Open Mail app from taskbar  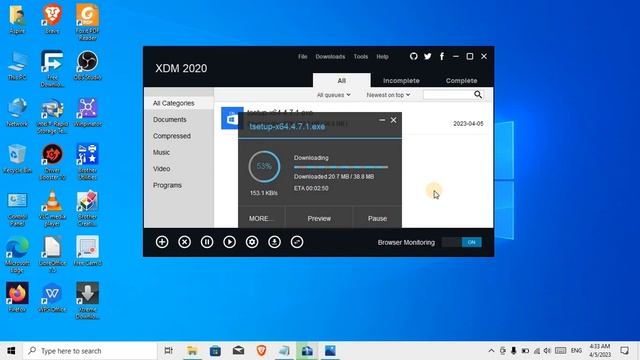pos(238,351)
